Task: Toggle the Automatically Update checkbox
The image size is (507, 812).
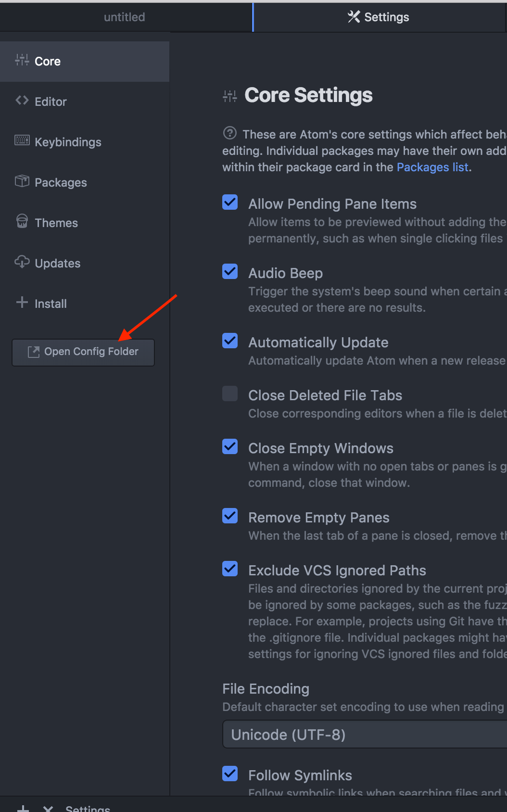Action: tap(230, 341)
